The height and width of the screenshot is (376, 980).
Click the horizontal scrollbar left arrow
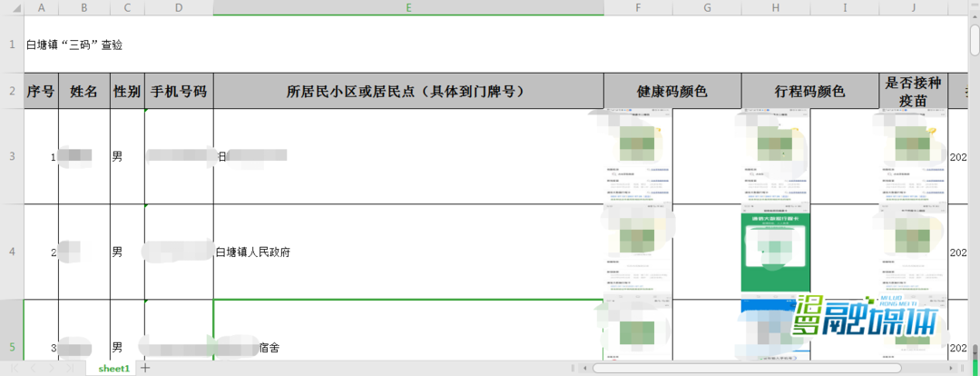pyautogui.click(x=584, y=369)
